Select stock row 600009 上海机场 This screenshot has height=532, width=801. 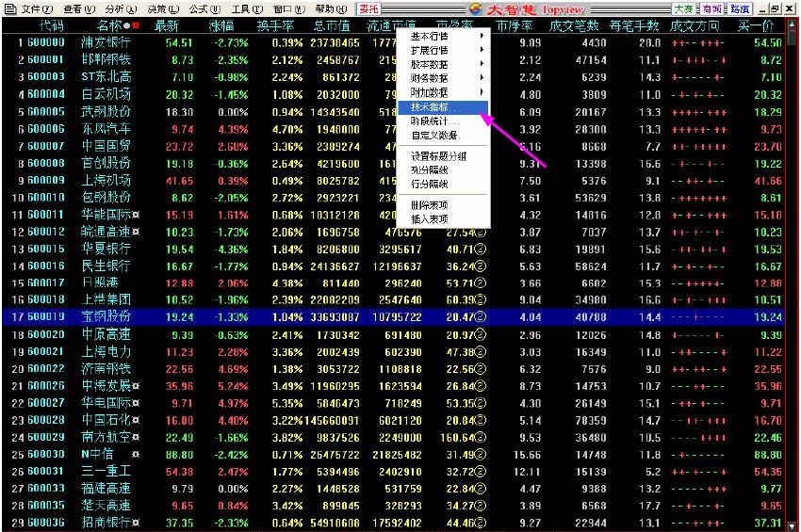coord(395,181)
